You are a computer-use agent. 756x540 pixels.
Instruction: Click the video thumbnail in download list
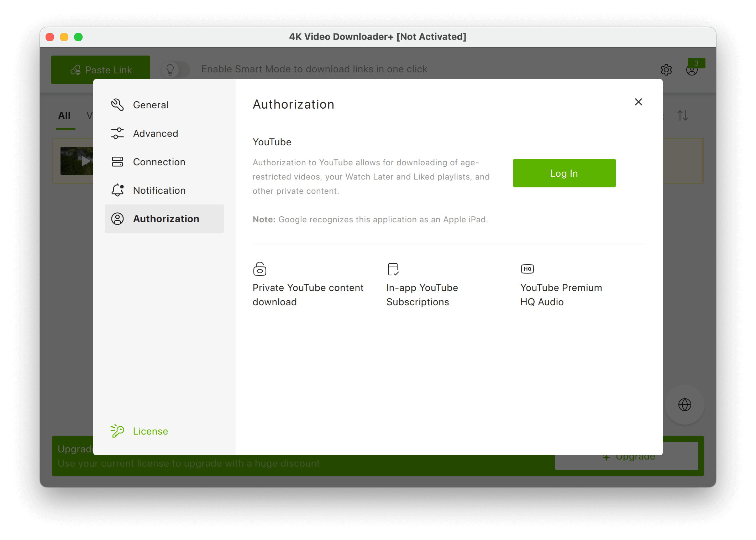point(77,161)
